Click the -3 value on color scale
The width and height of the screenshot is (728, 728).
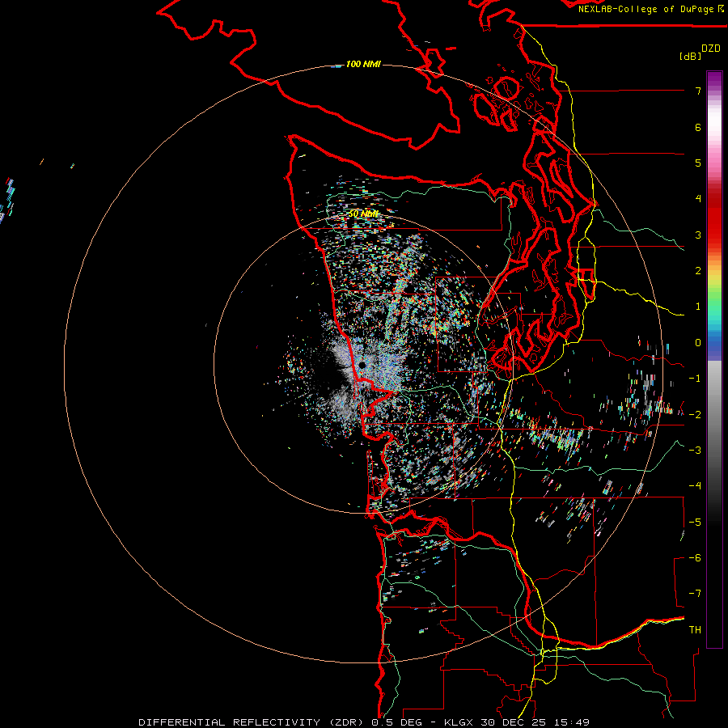(x=695, y=450)
